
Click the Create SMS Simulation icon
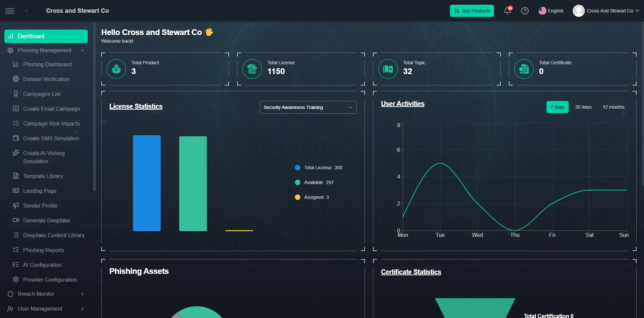click(x=16, y=138)
